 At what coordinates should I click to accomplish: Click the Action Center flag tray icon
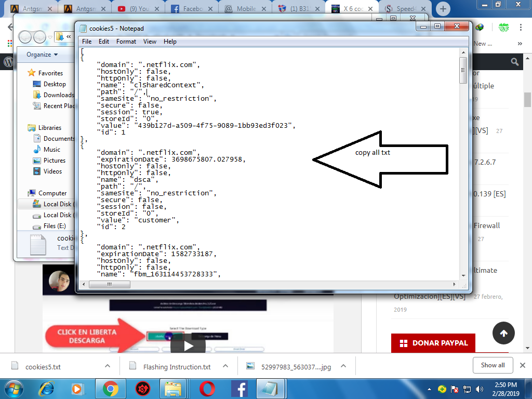(454, 389)
